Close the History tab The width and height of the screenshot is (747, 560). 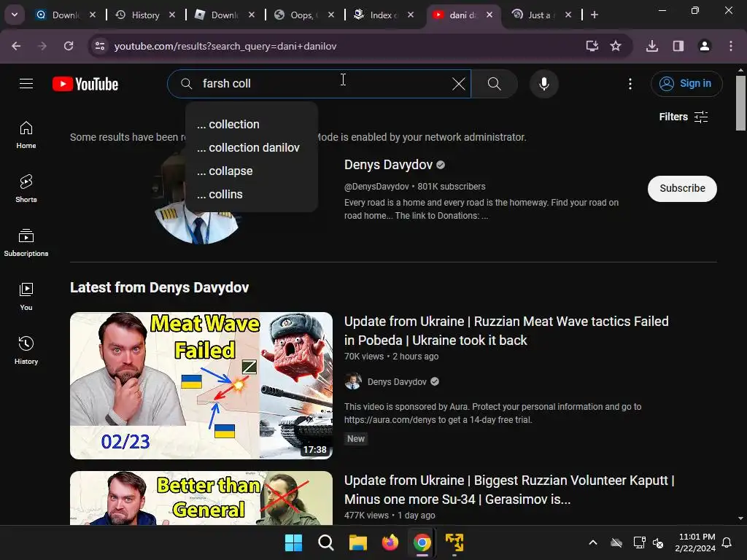(x=172, y=15)
